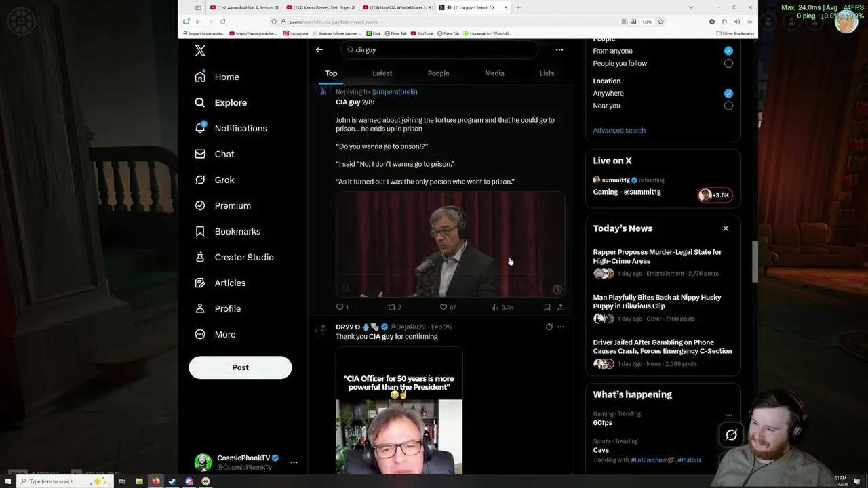Select 'Anywhere' location radio option
The width and height of the screenshot is (868, 488).
[728, 94]
